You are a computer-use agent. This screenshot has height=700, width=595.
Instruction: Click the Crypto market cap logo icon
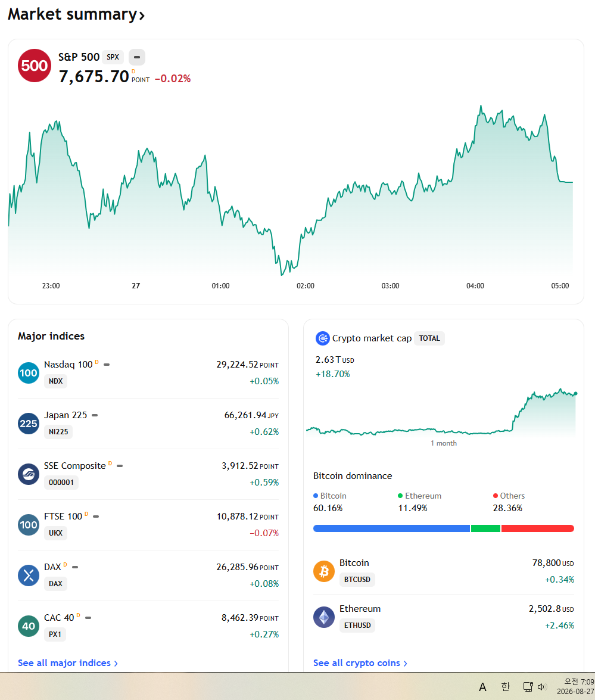(322, 338)
